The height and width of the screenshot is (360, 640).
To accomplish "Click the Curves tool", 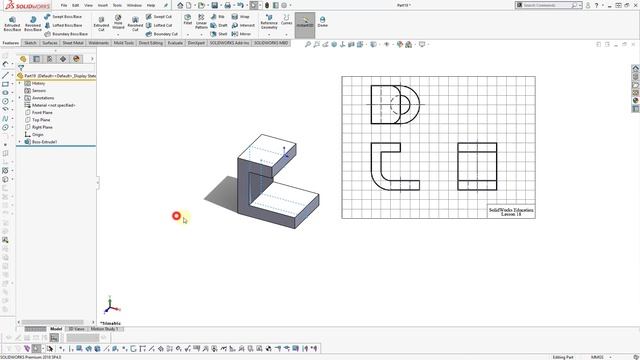I will pyautogui.click(x=287, y=20).
